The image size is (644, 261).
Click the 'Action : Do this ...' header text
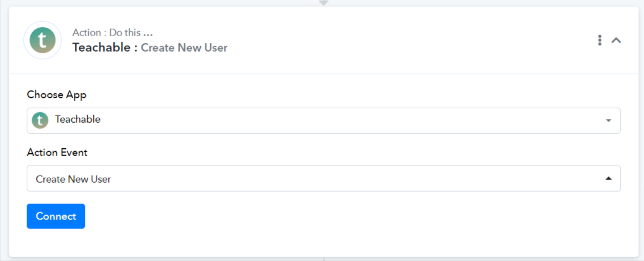pyautogui.click(x=113, y=33)
